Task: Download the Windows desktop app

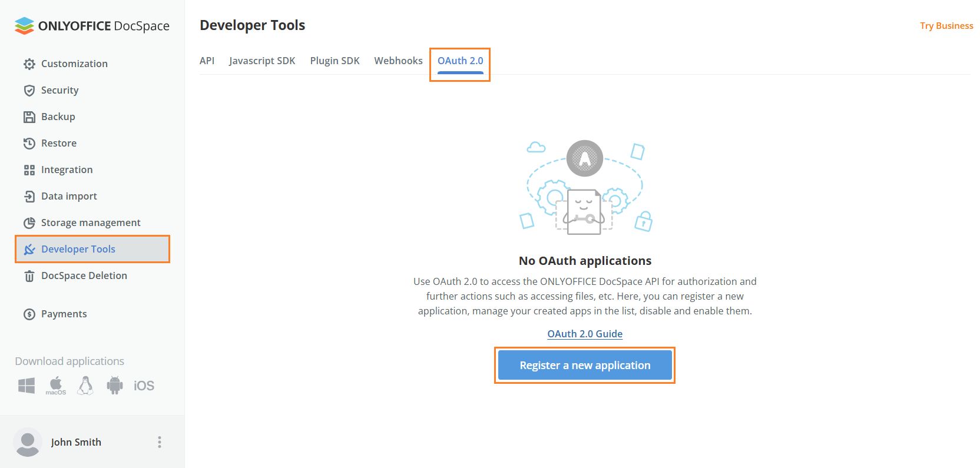Action: click(27, 386)
